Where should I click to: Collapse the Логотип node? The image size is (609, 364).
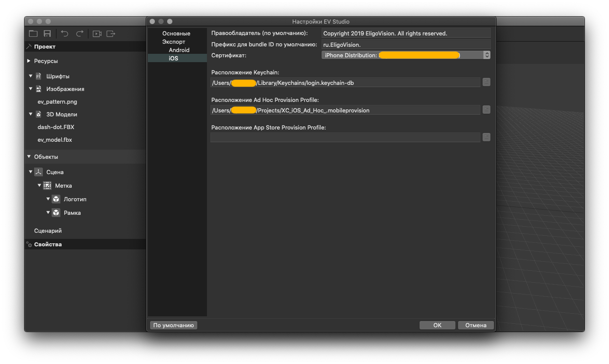coord(48,199)
